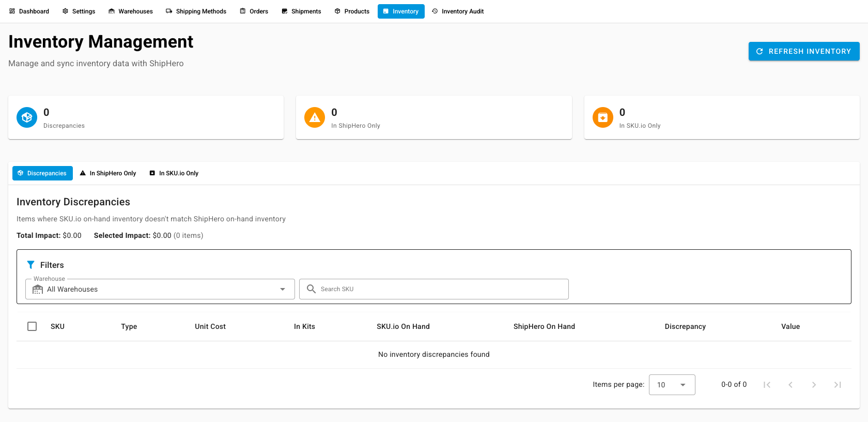Jump to the last page of results
This screenshot has height=422, width=868.
[x=838, y=385]
